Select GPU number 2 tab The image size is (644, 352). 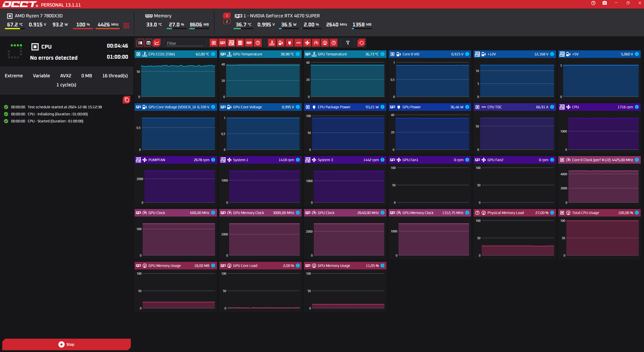(x=227, y=22)
